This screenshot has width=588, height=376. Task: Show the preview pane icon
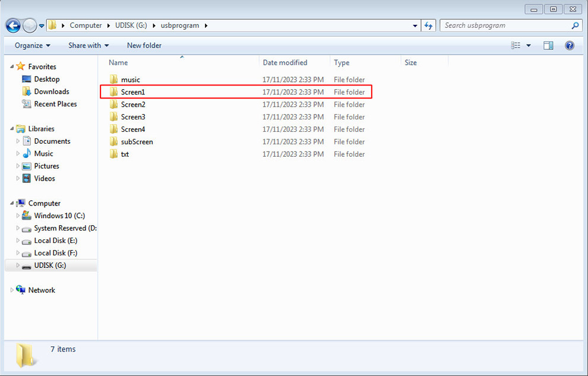(548, 45)
